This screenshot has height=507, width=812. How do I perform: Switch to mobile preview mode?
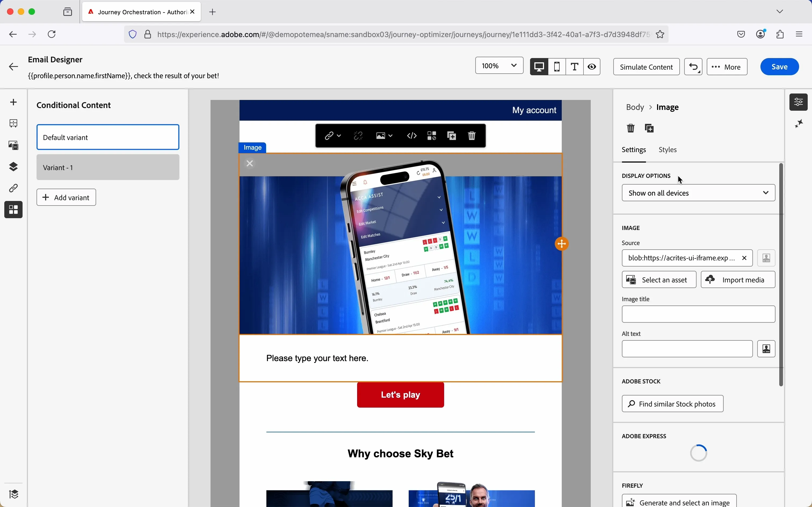(557, 66)
